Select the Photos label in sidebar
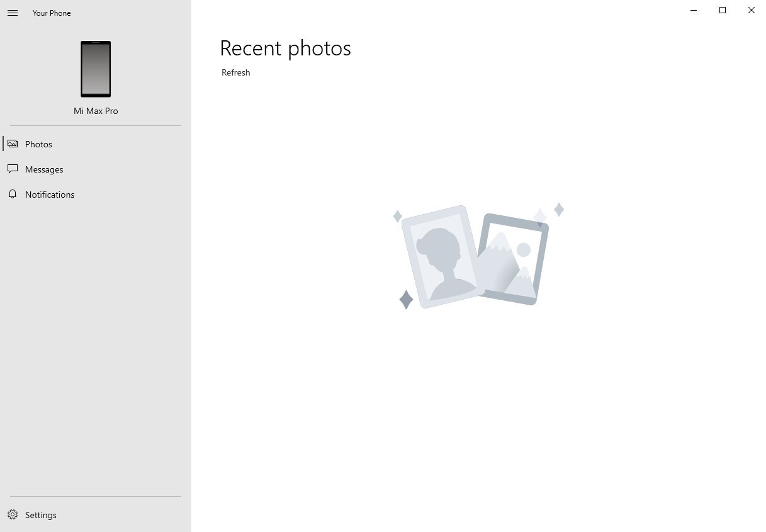Image resolution: width=766 pixels, height=532 pixels. [38, 144]
